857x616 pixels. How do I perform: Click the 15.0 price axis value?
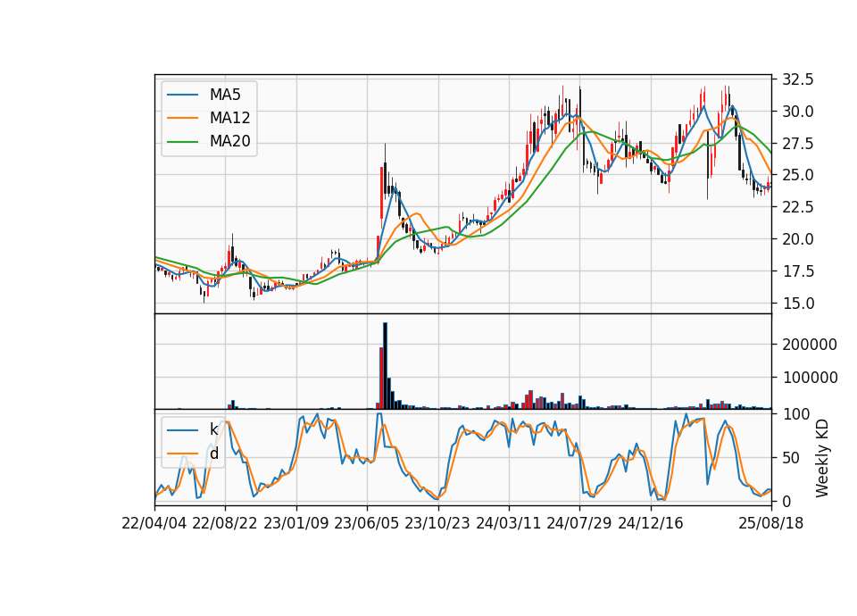pyautogui.click(x=798, y=303)
